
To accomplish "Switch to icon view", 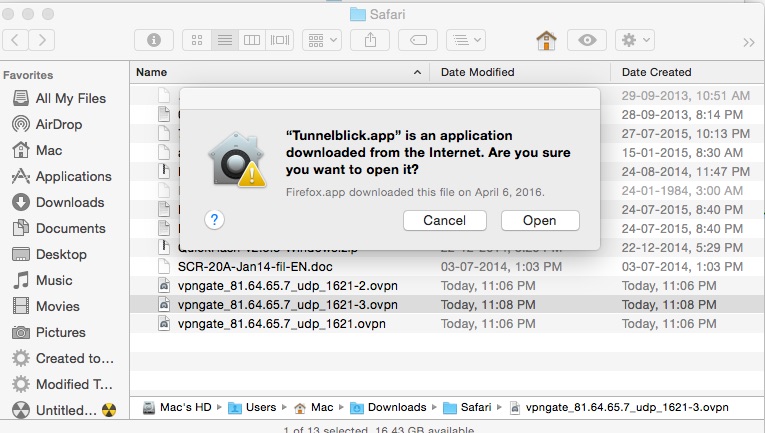I will click(x=197, y=40).
